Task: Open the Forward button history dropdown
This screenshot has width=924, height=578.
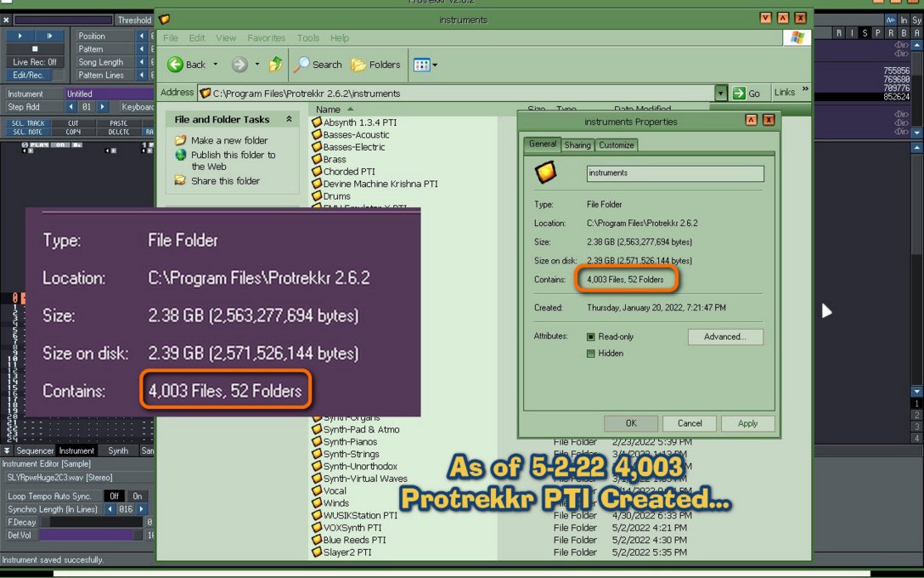Action: point(257,65)
